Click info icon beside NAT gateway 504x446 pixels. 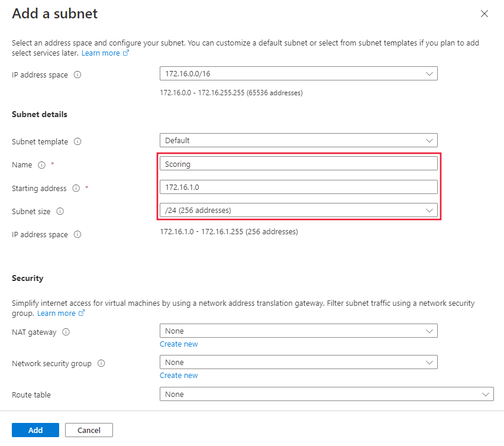[66, 332]
